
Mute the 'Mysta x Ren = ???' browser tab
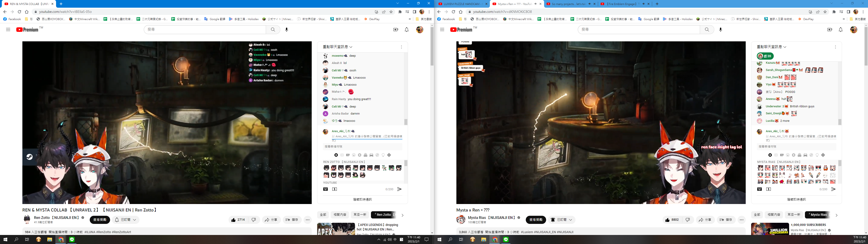pyautogui.click(x=536, y=4)
